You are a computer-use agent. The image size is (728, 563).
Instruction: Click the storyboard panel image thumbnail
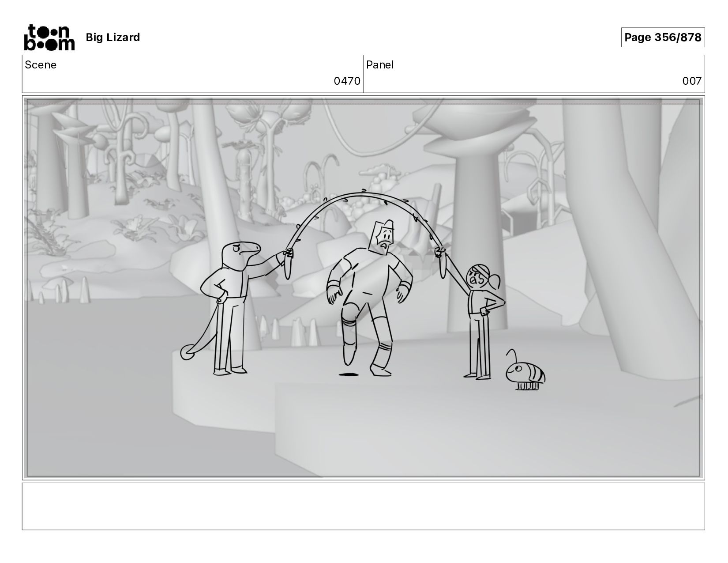coord(364,288)
